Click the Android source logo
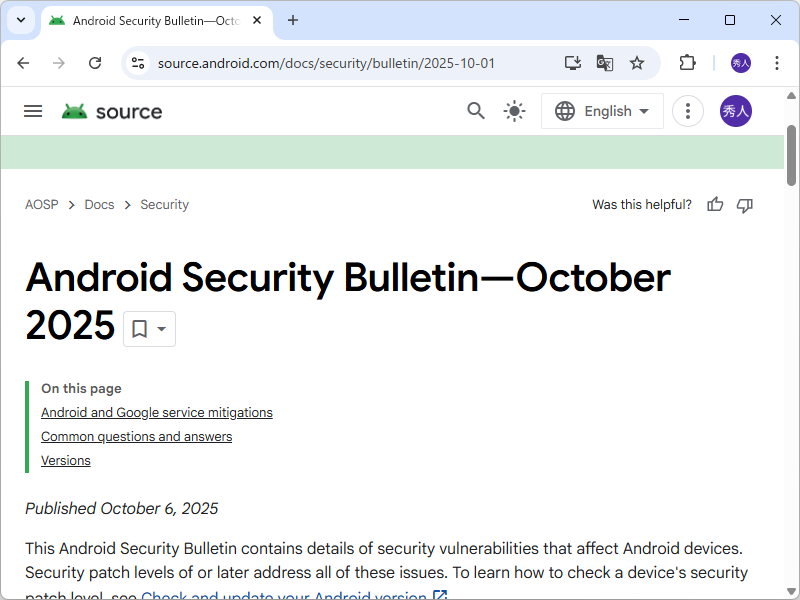The image size is (800, 600). pos(111,111)
